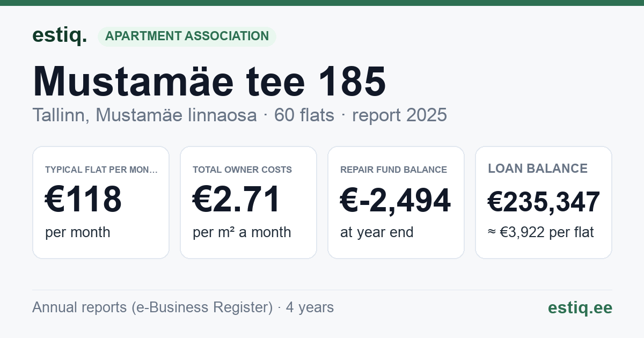Viewport: 644px width, 338px height.
Task: Click the €-2,494 value
Action: [396, 200]
